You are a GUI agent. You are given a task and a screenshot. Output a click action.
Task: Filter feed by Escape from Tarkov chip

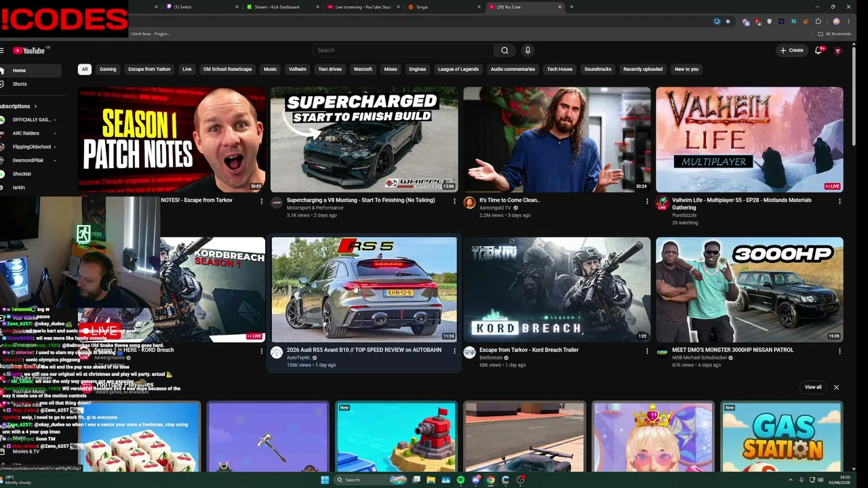(150, 69)
